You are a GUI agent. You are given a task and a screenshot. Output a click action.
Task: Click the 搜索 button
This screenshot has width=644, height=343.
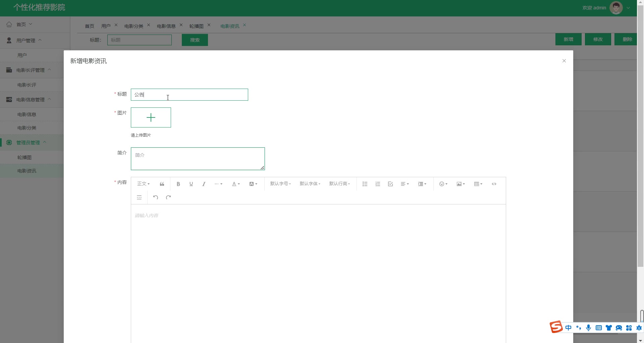coord(195,40)
